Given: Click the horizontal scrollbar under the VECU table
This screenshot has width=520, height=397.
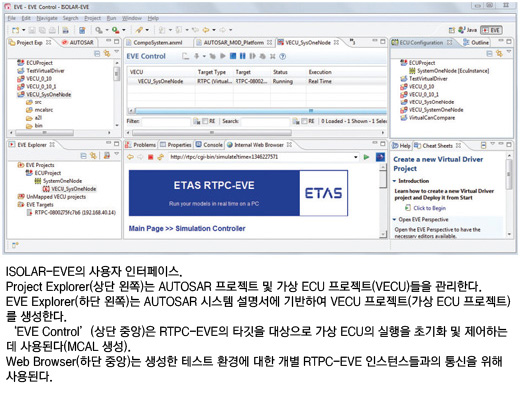Looking at the screenshot, I should point(257,110).
